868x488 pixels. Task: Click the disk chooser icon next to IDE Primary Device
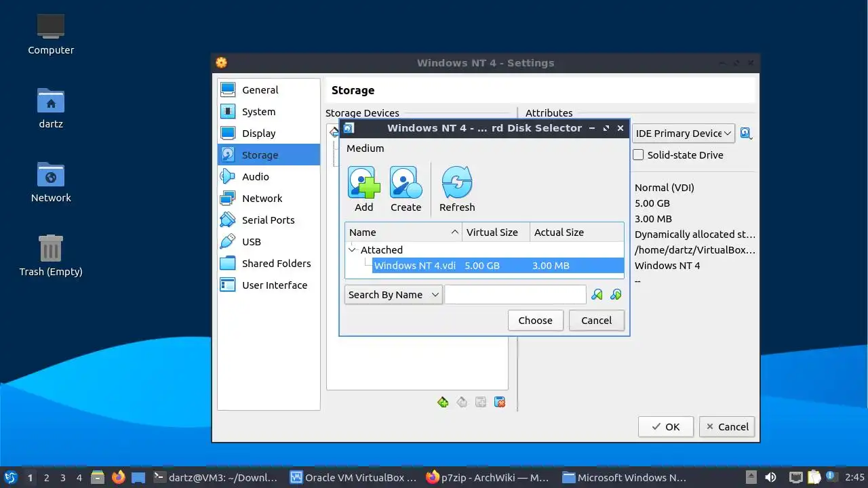click(x=746, y=134)
